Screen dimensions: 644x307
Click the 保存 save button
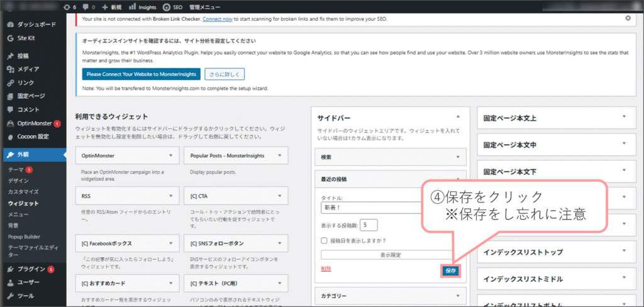(x=450, y=271)
